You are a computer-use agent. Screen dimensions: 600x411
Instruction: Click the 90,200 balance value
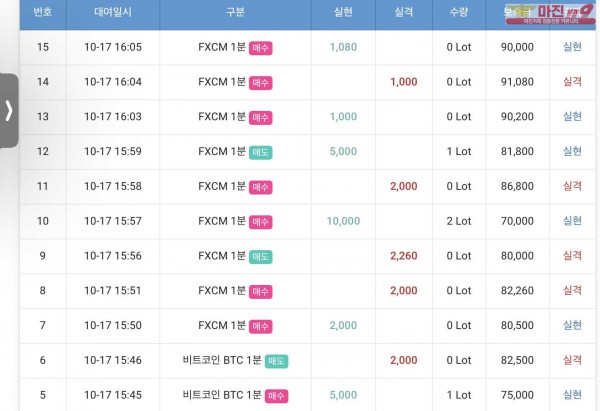(517, 117)
